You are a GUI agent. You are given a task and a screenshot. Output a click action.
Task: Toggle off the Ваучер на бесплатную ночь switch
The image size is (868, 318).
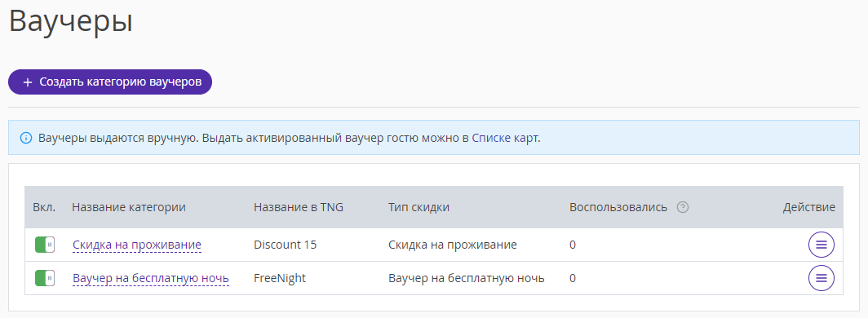point(45,278)
